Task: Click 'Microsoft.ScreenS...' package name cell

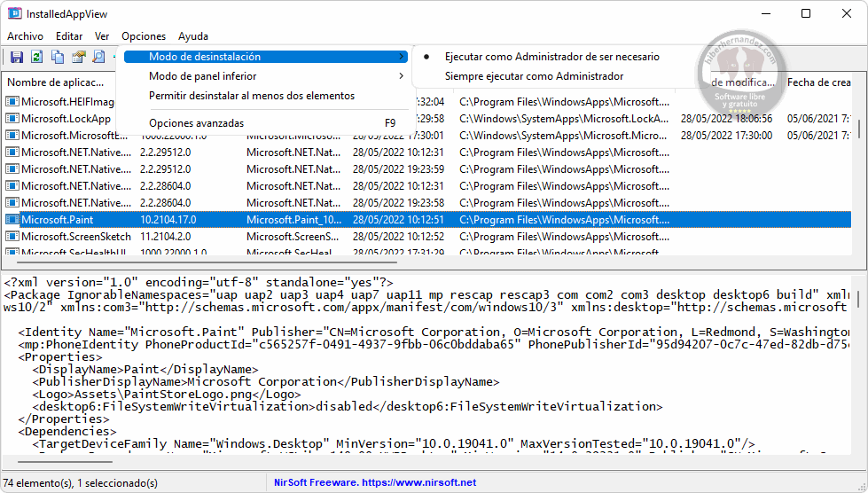Action: coord(293,236)
